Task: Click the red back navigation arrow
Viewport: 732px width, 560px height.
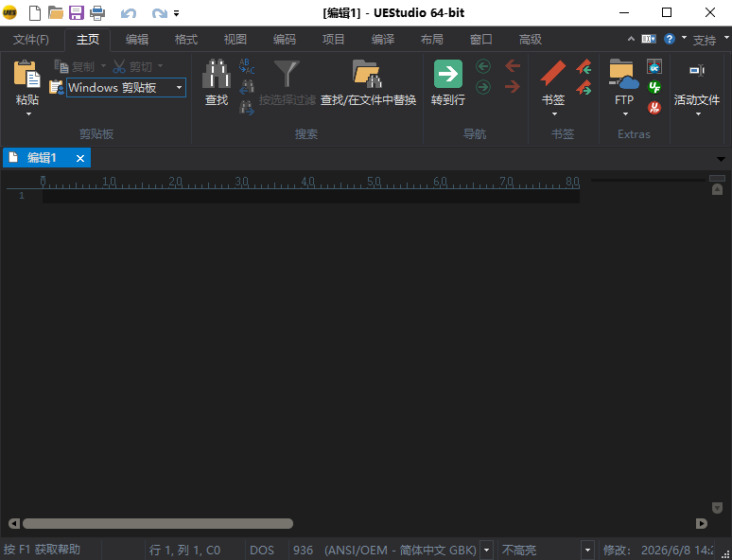Action: [x=513, y=66]
